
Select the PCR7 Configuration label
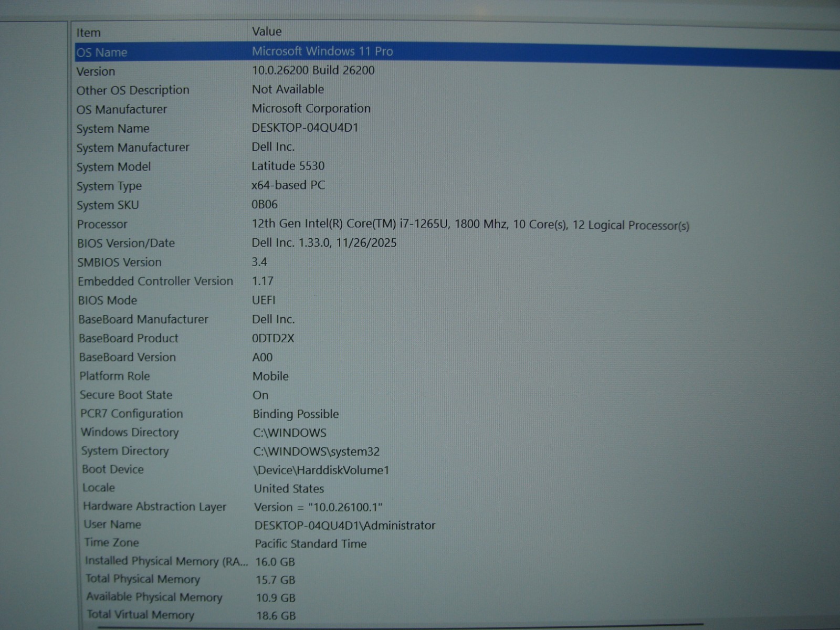[x=132, y=414]
